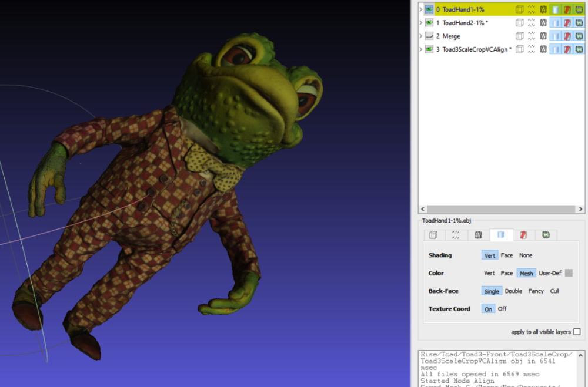Expand the ToadHand1-1% layer row
Screen dimensions: 588x387
click(x=421, y=9)
